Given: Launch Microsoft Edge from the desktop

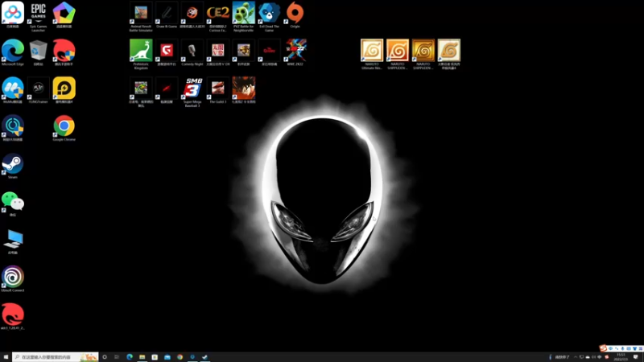Looking at the screenshot, I should click(13, 52).
